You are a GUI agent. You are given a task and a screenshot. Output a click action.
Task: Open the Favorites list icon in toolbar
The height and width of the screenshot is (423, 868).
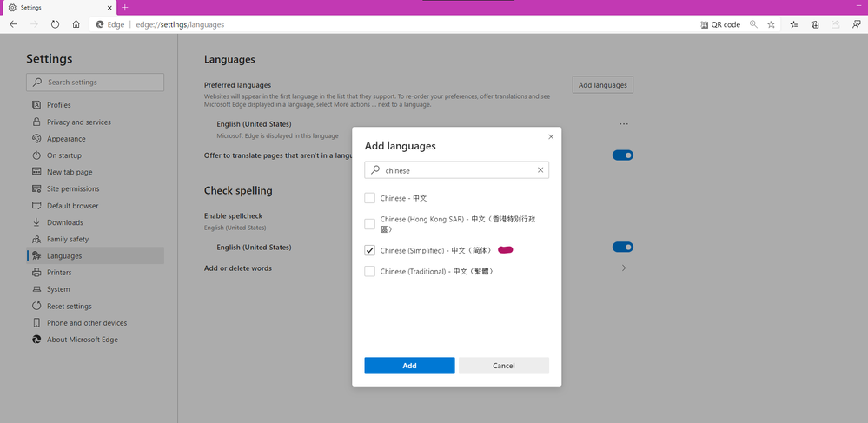tap(794, 24)
